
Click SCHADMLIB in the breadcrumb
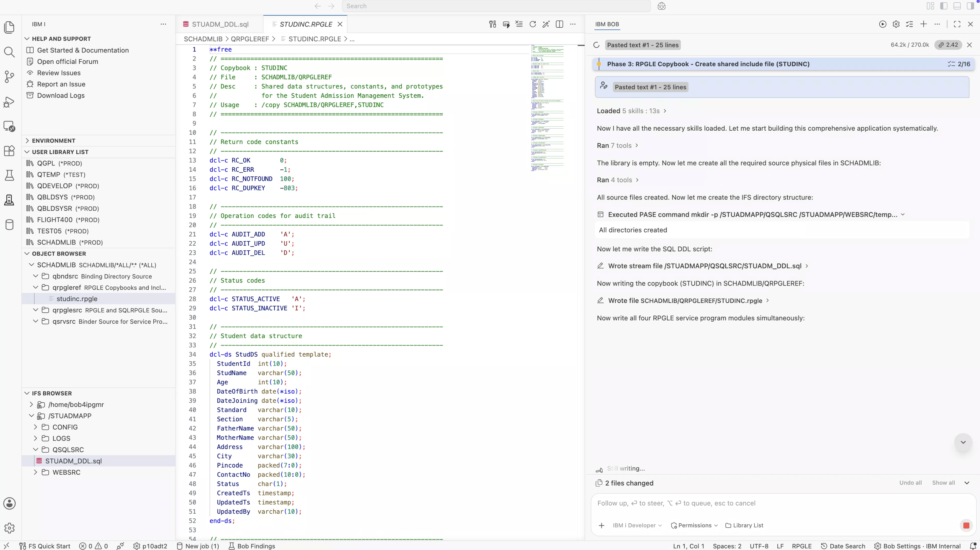coord(203,39)
